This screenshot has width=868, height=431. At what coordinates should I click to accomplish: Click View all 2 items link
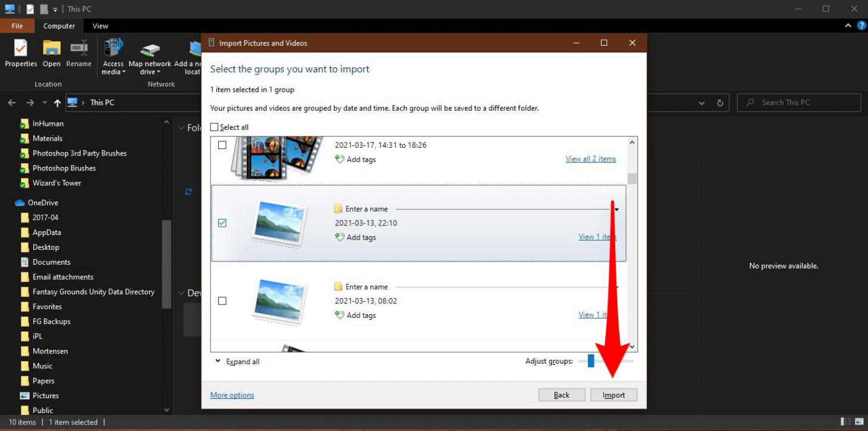(x=591, y=159)
